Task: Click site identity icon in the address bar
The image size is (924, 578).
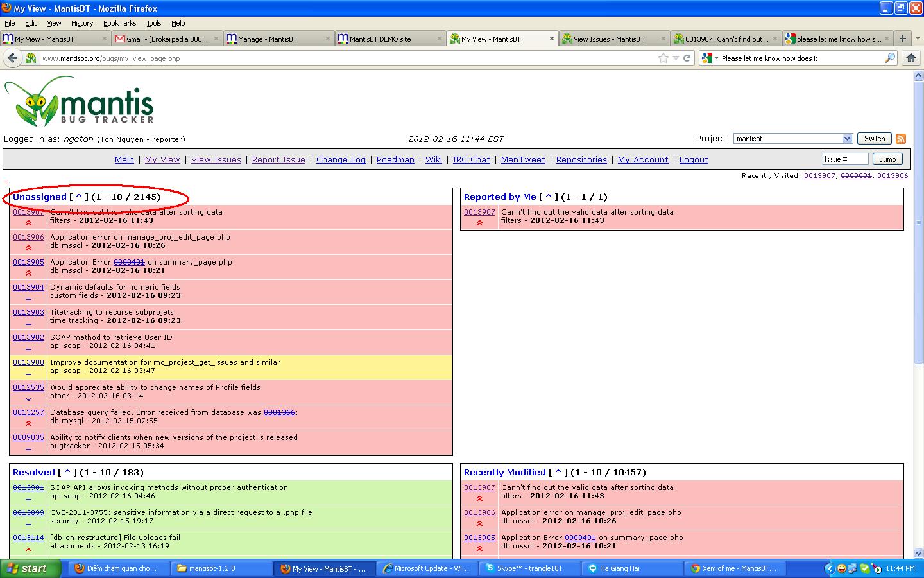Action: click(30, 58)
